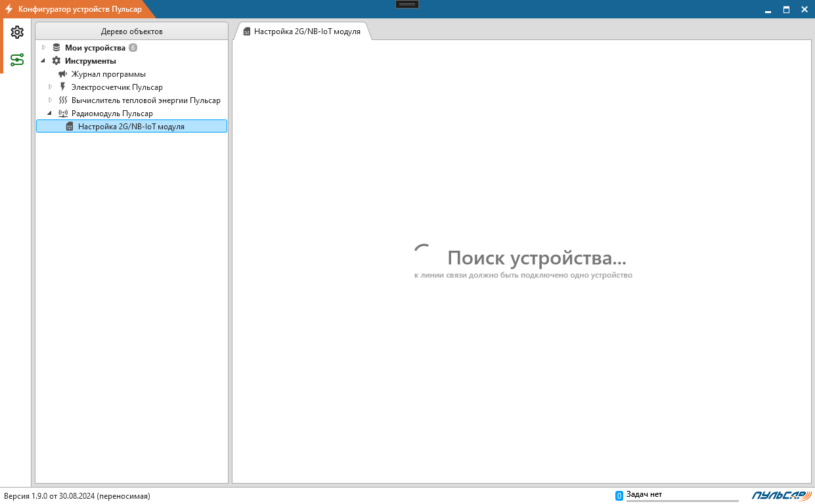The width and height of the screenshot is (815, 504).
Task: Select the green connection tree sidebar icon
Action: tap(17, 60)
